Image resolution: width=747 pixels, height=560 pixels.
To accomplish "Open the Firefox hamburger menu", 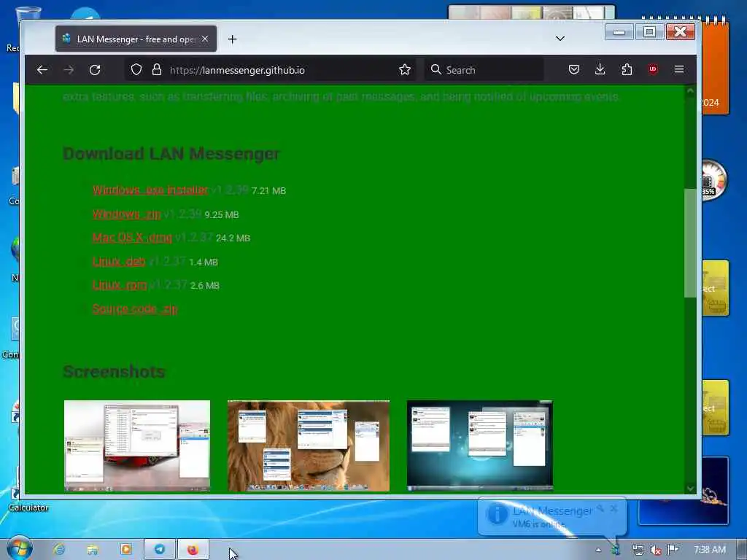I will (679, 69).
